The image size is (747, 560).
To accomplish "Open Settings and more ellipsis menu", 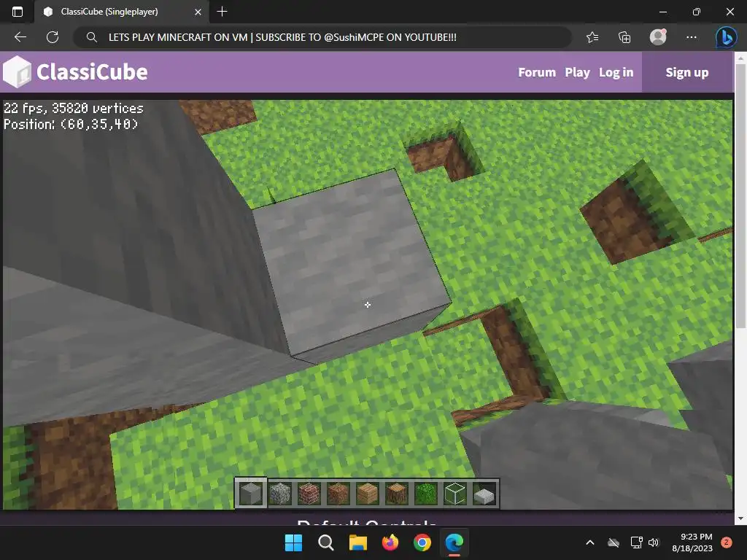I will [692, 37].
